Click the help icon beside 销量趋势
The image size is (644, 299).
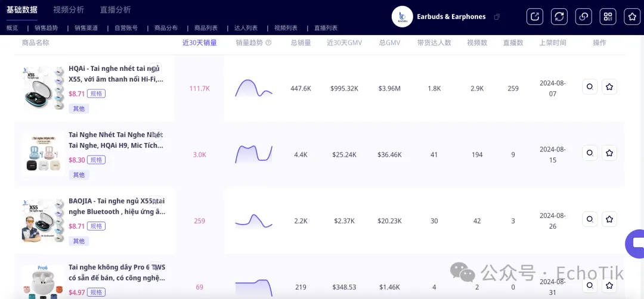click(x=268, y=43)
